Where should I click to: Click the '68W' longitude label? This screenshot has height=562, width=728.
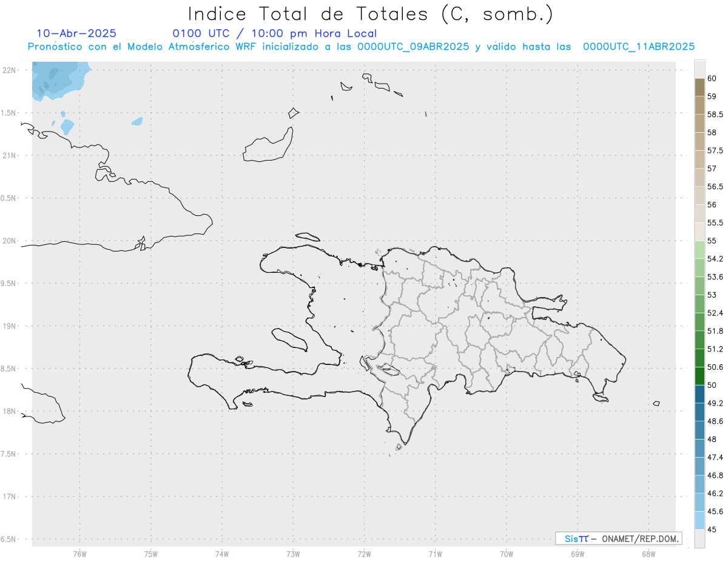click(x=649, y=554)
